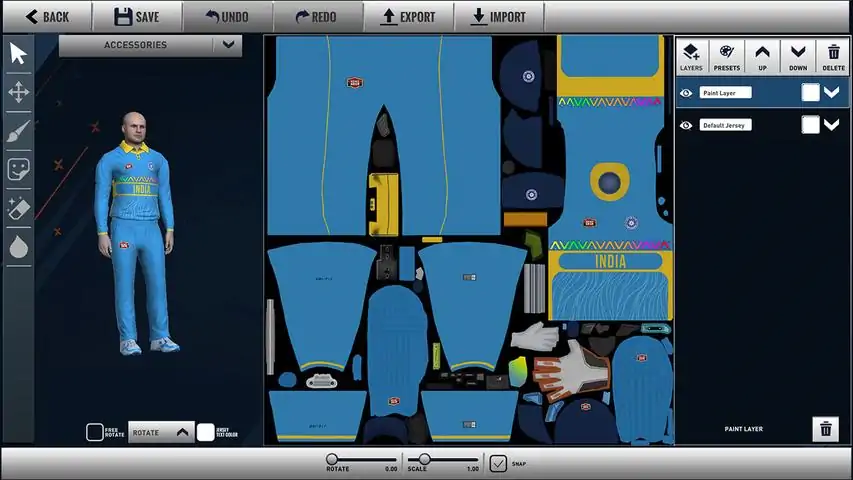Select the Eraser tool
The width and height of the screenshot is (853, 480).
pos(18,208)
